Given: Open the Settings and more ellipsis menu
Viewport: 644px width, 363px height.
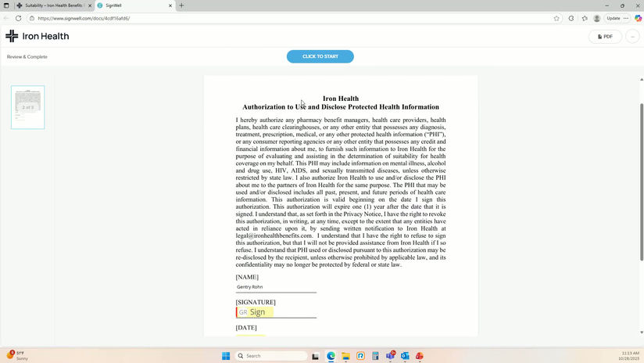Looking at the screenshot, I should tap(626, 18).
